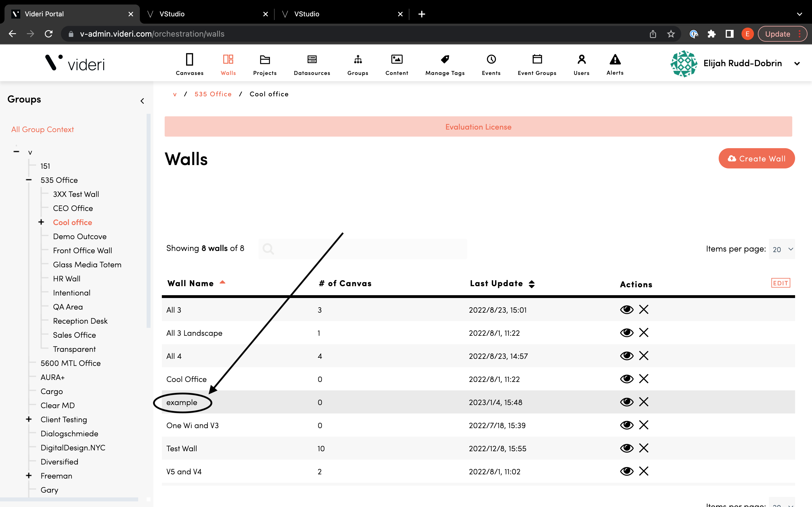
Task: Open the Canvases section icon
Action: pos(189,60)
